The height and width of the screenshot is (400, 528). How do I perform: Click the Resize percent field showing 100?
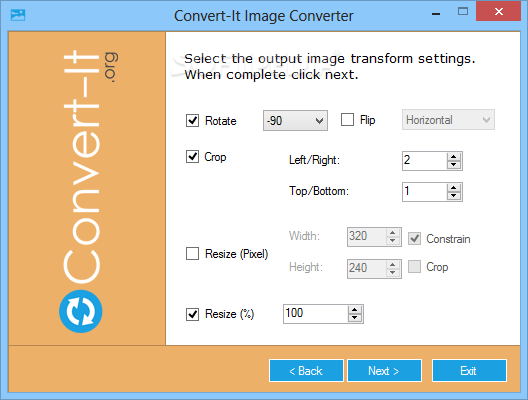pyautogui.click(x=316, y=314)
